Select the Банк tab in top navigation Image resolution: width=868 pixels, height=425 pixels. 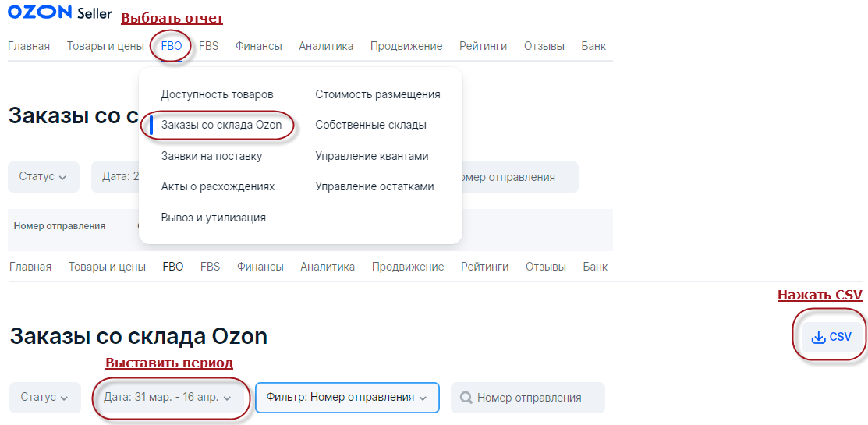pyautogui.click(x=594, y=47)
